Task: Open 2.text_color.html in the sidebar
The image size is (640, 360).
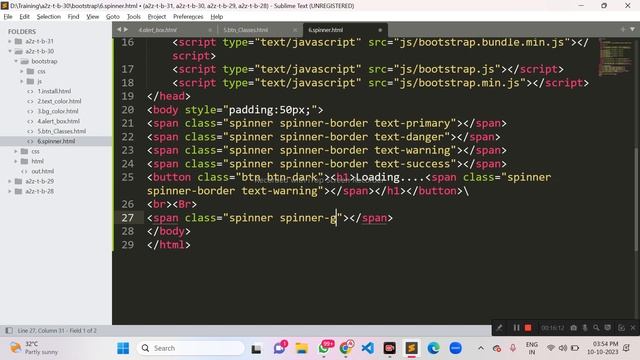Action: coord(59,101)
